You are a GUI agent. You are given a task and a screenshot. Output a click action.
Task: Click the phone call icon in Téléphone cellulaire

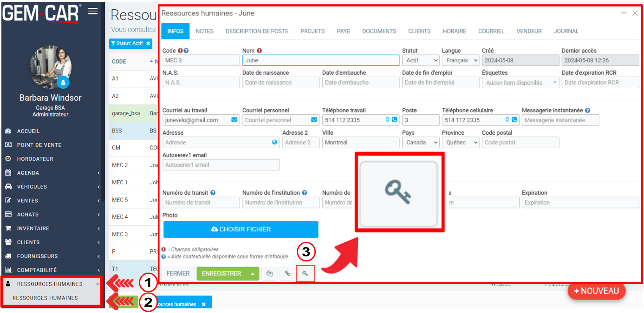(514, 120)
